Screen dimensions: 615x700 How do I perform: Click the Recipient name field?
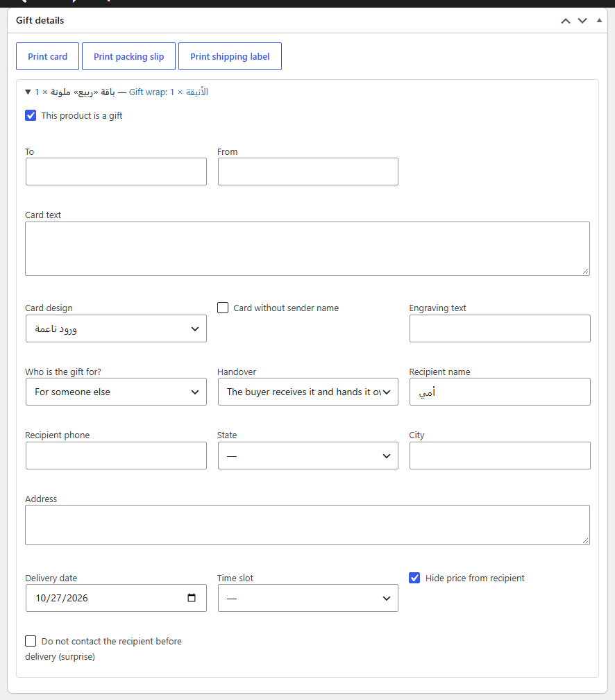point(500,392)
